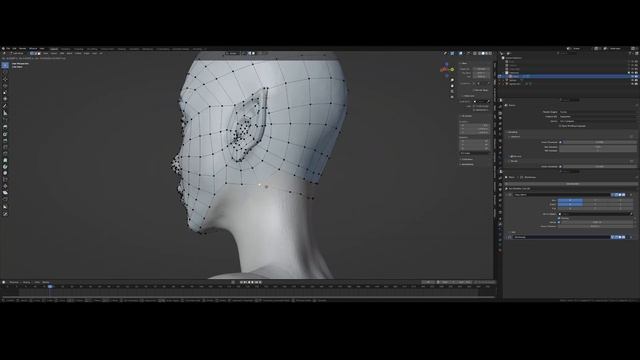This screenshot has width=640, height=360.
Task: Open the Device dropdown
Action: pos(598,121)
